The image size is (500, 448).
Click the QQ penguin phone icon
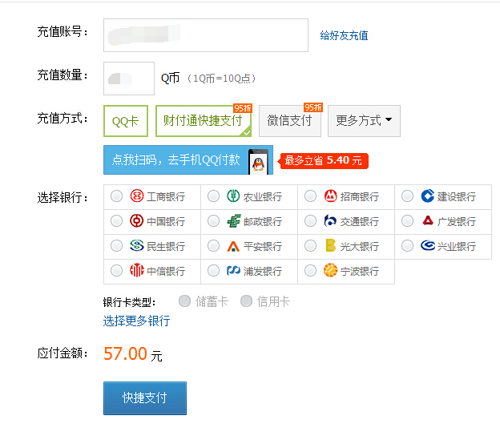[x=258, y=162]
